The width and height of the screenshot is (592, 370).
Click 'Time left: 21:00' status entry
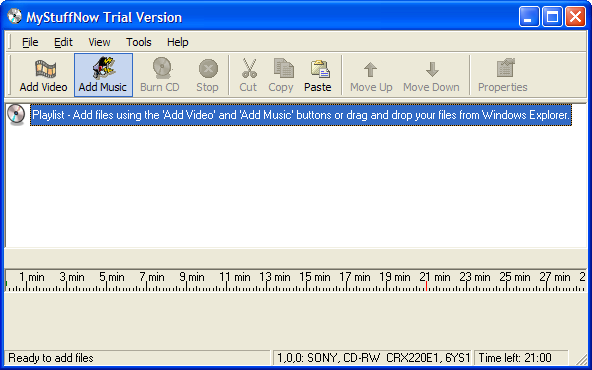(x=521, y=358)
